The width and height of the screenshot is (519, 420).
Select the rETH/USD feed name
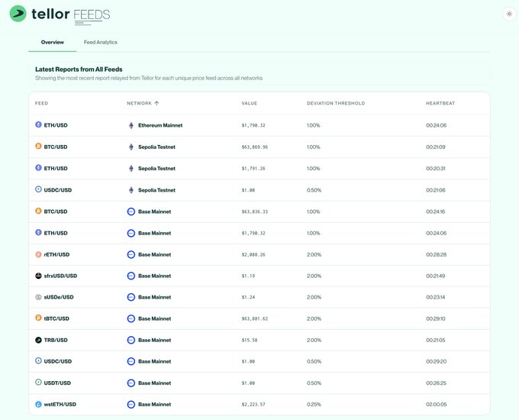56,255
